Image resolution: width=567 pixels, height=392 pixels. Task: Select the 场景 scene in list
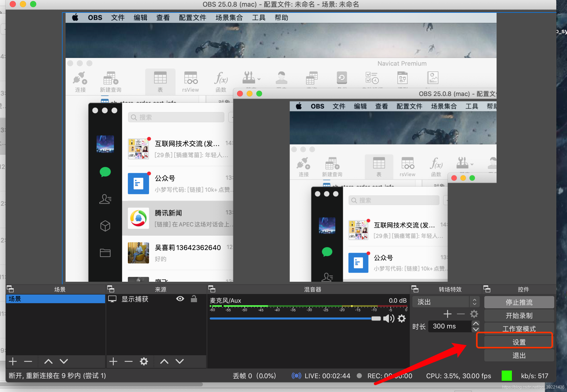coord(56,299)
